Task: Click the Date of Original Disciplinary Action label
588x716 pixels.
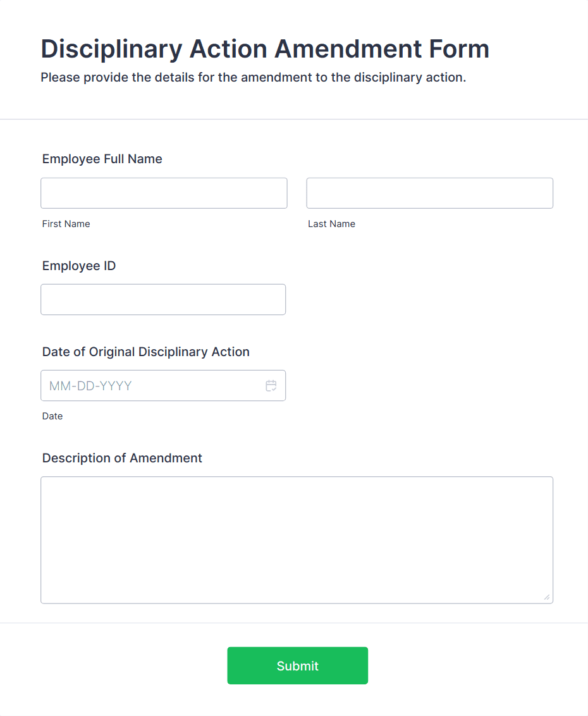Action: pyautogui.click(x=145, y=352)
